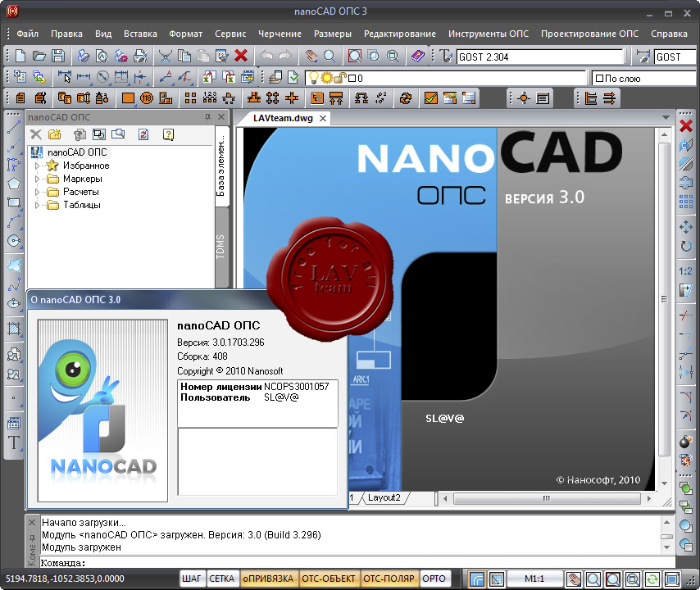The image size is (700, 590).
Task: Select the Cloud revision tool
Action: coord(14,265)
